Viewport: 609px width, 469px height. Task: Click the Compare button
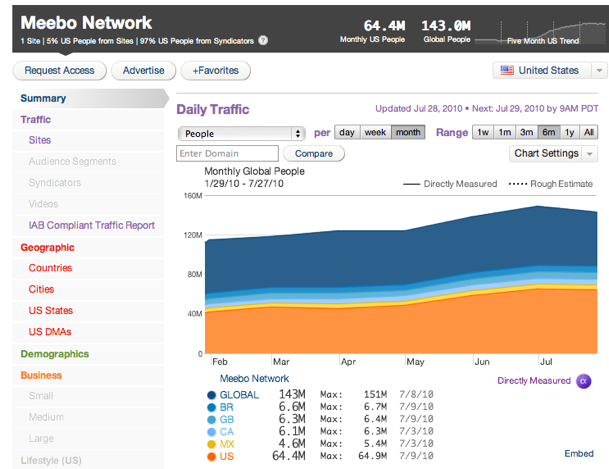314,154
